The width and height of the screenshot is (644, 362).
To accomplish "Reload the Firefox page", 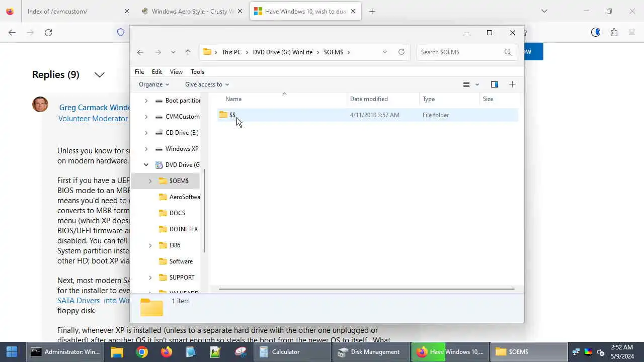I will [48, 32].
